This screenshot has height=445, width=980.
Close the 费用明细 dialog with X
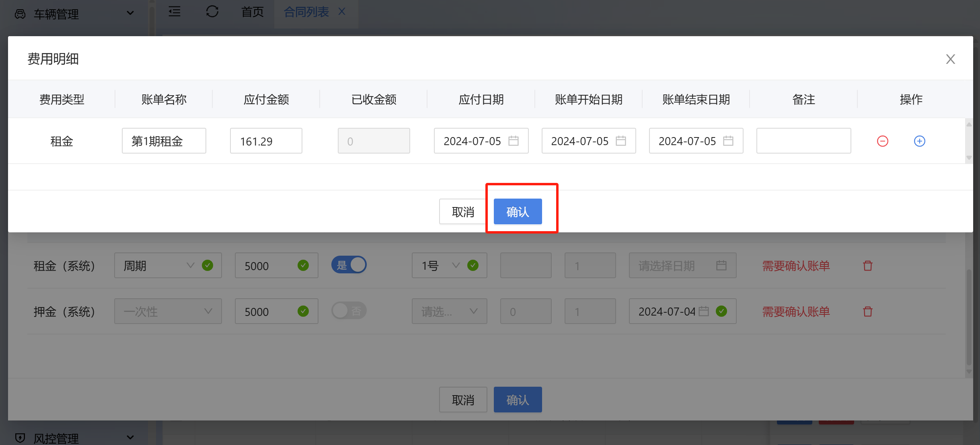950,59
